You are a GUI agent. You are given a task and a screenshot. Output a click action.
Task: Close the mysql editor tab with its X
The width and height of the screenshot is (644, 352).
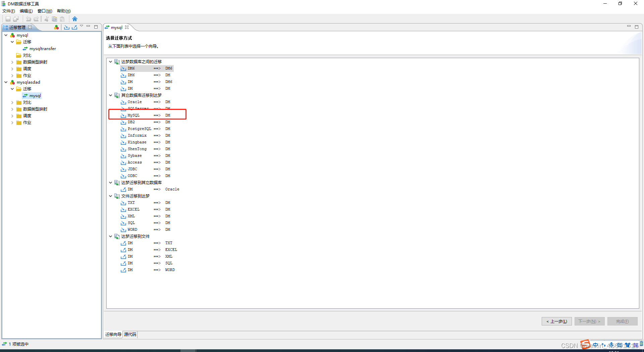pos(127,27)
